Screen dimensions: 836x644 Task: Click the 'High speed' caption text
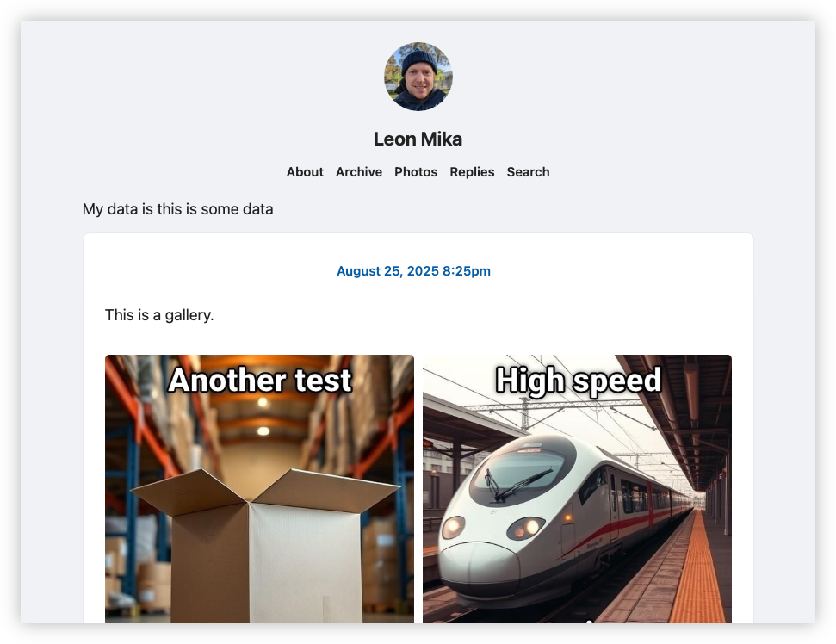click(x=579, y=380)
